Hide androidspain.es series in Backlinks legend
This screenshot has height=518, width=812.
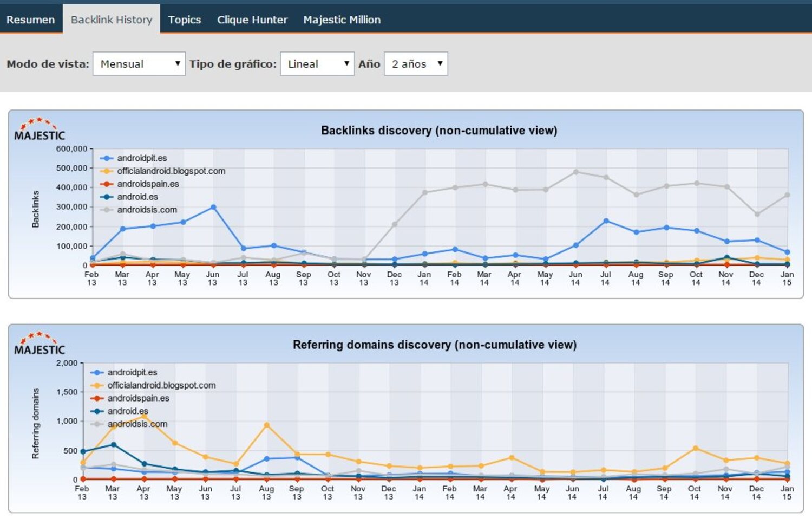(147, 184)
